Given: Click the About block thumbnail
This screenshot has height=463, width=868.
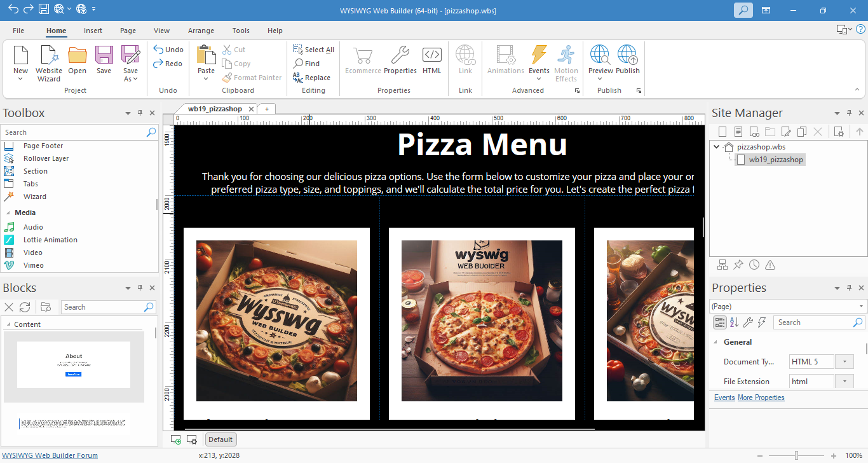Looking at the screenshot, I should coord(74,367).
